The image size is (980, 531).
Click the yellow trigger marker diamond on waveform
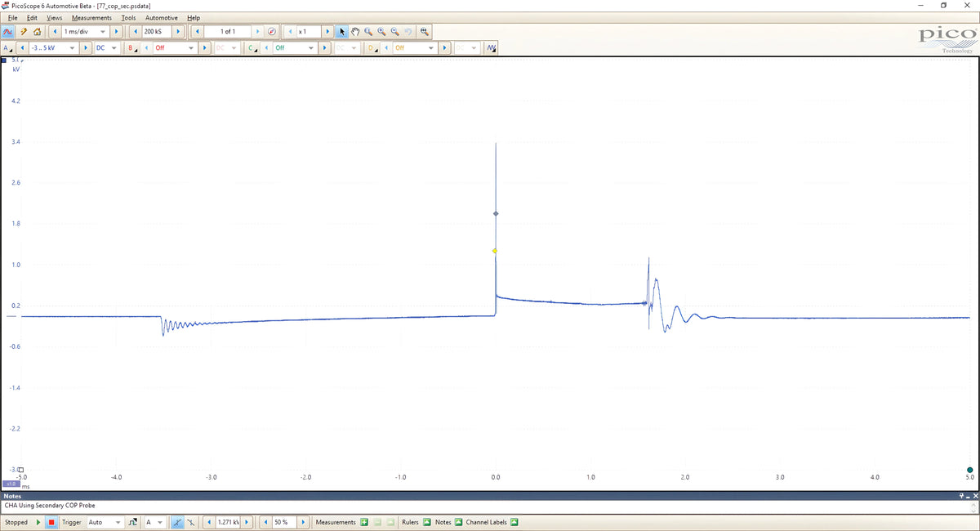click(x=495, y=251)
